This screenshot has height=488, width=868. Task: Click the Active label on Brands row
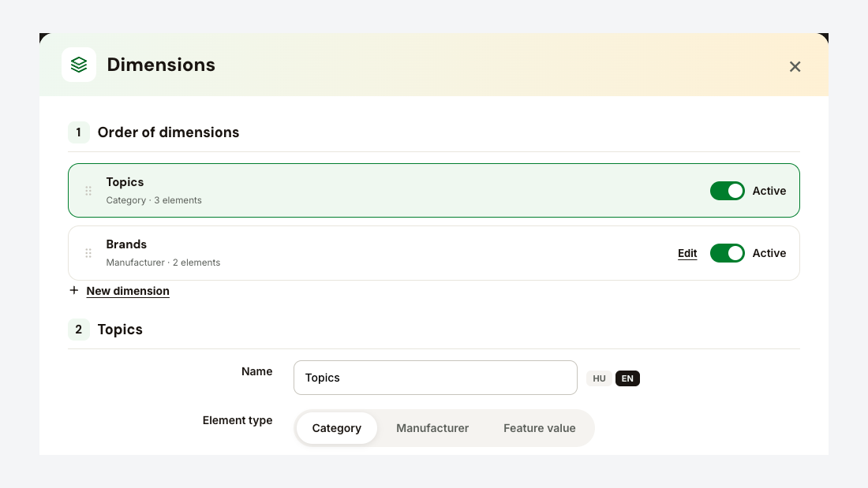click(x=769, y=253)
